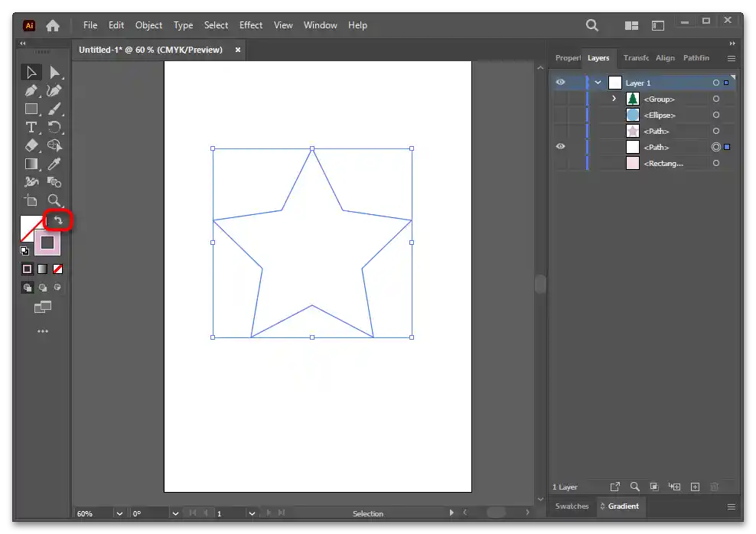
Task: Expand the Group sublayer
Action: 614,99
